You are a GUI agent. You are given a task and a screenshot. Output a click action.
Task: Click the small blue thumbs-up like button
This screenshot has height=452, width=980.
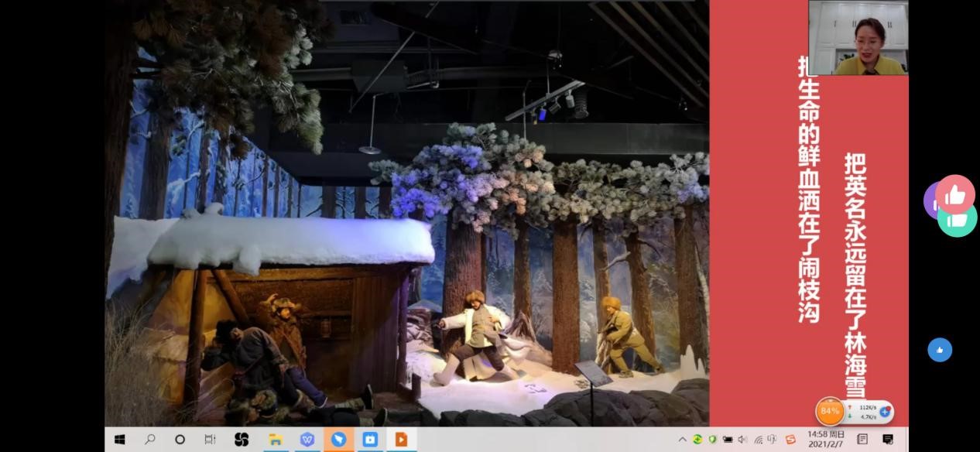pyautogui.click(x=940, y=350)
